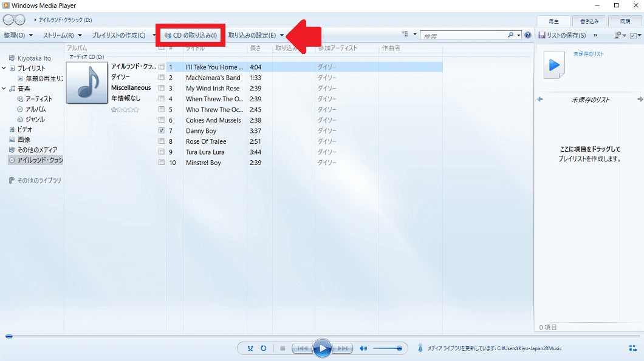Click the checkmark list pane icon
Screen dimensions: 644x361
[x=634, y=35]
